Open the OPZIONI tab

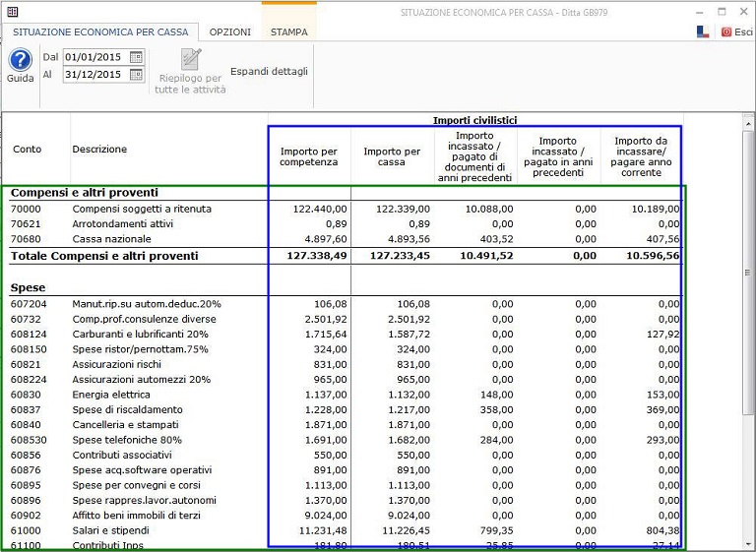pos(230,31)
